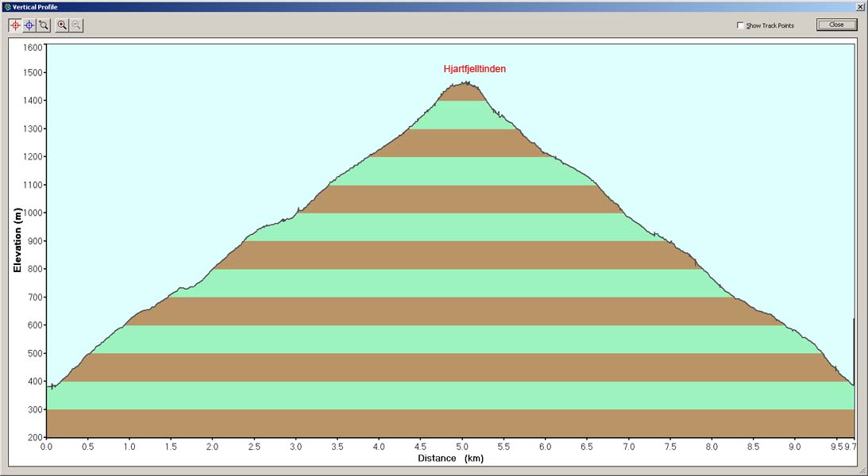Click the Hjartfjelltinden summit label
The image size is (868, 476).
tap(474, 69)
